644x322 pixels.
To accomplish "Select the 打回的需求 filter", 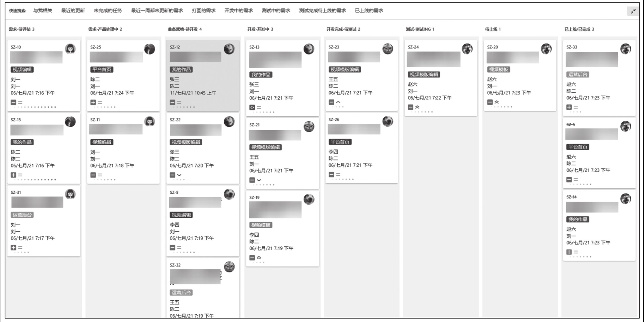I will pyautogui.click(x=204, y=10).
